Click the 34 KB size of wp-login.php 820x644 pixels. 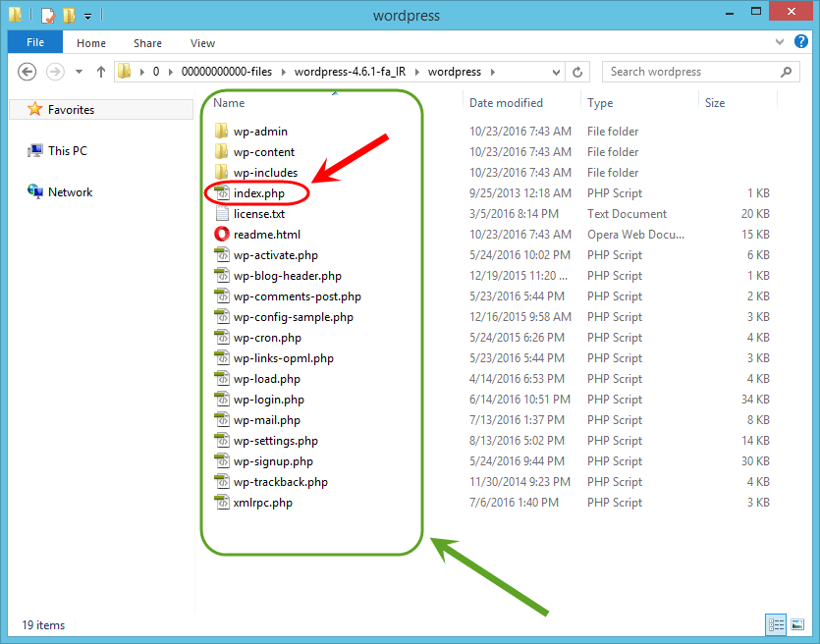pyautogui.click(x=755, y=400)
